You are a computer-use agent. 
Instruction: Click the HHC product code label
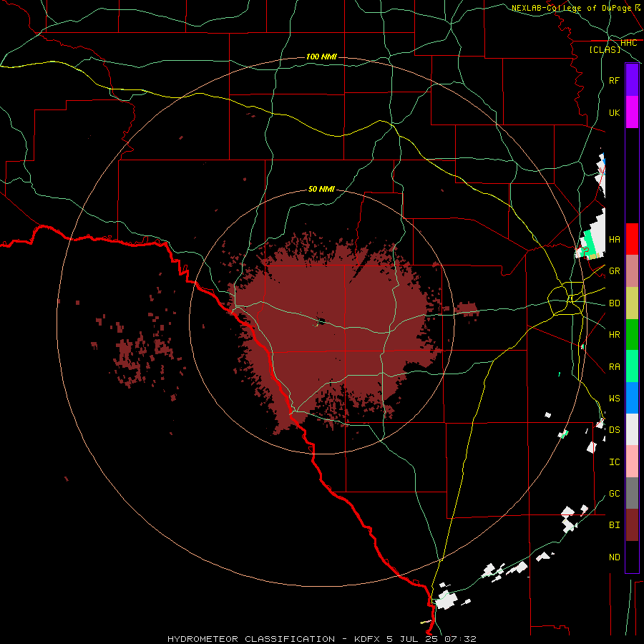pos(628,43)
